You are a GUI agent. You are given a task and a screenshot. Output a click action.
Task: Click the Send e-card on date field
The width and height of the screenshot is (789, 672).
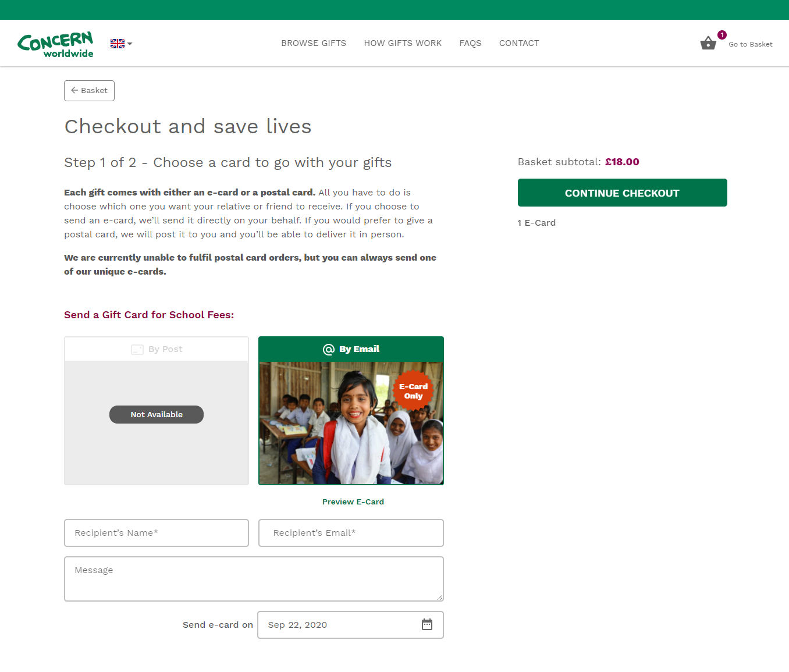(x=351, y=625)
